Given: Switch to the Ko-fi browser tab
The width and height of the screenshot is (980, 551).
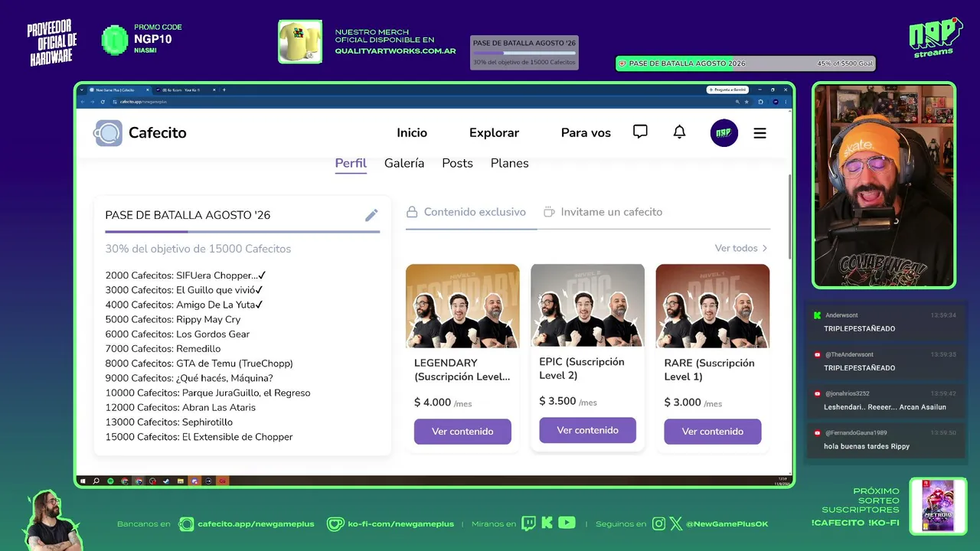Looking at the screenshot, I should click(185, 90).
